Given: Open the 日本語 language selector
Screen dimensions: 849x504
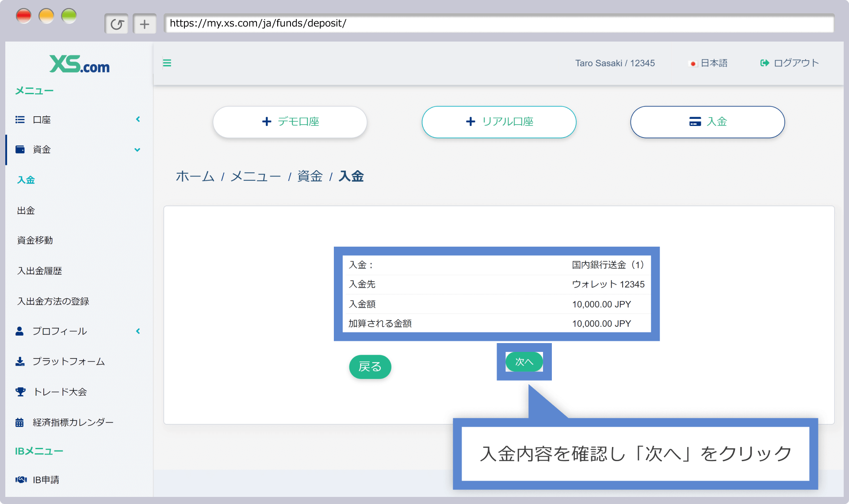Looking at the screenshot, I should point(708,63).
